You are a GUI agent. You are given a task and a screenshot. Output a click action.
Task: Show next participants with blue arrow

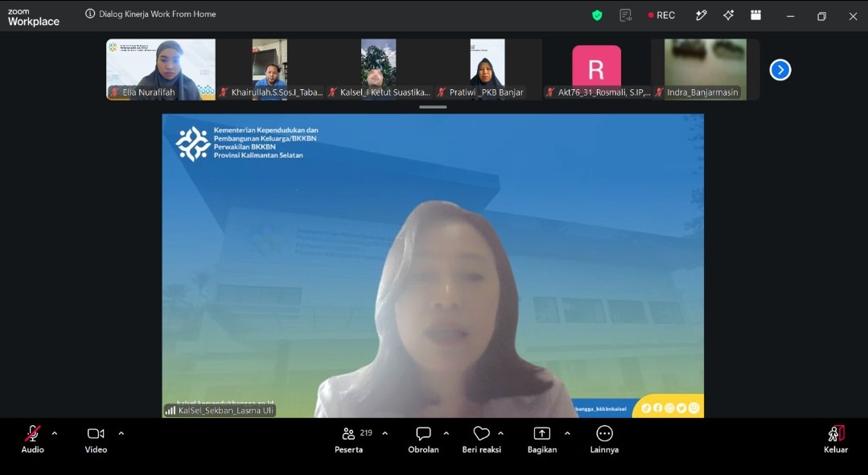(x=780, y=70)
